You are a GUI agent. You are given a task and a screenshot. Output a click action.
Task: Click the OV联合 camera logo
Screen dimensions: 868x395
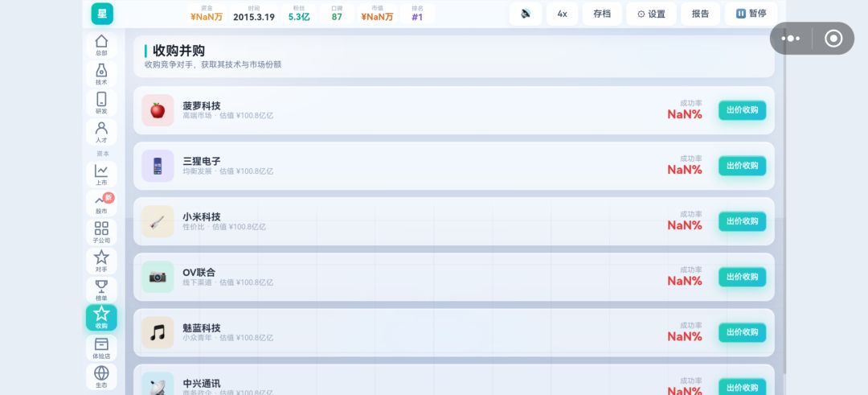point(158,277)
